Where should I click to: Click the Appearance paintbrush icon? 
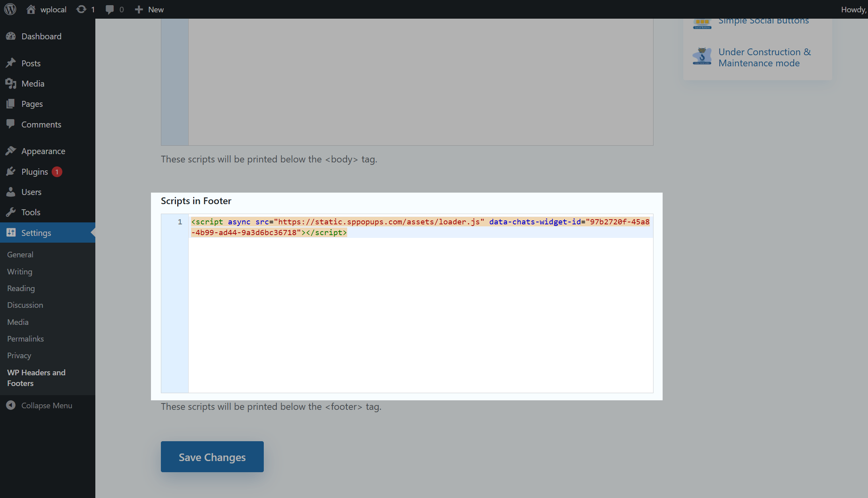pyautogui.click(x=11, y=151)
